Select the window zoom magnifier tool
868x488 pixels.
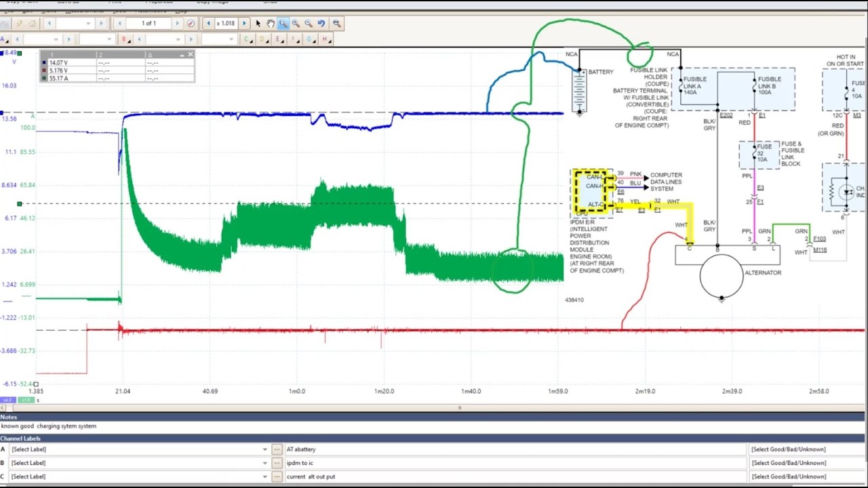(283, 24)
